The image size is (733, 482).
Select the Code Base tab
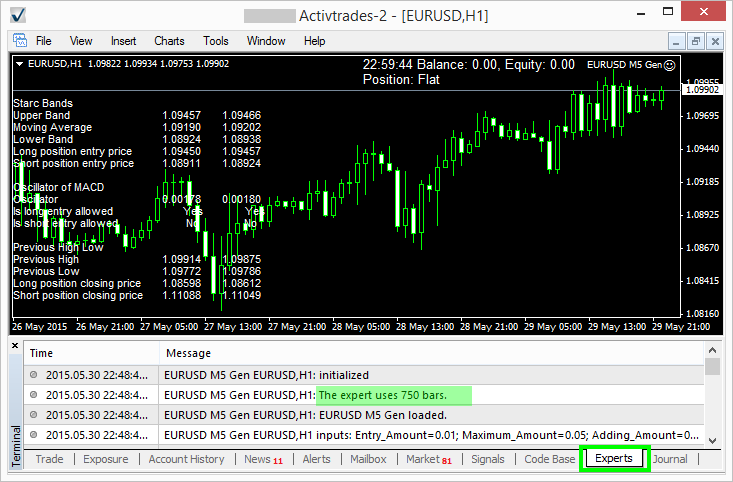(549, 459)
